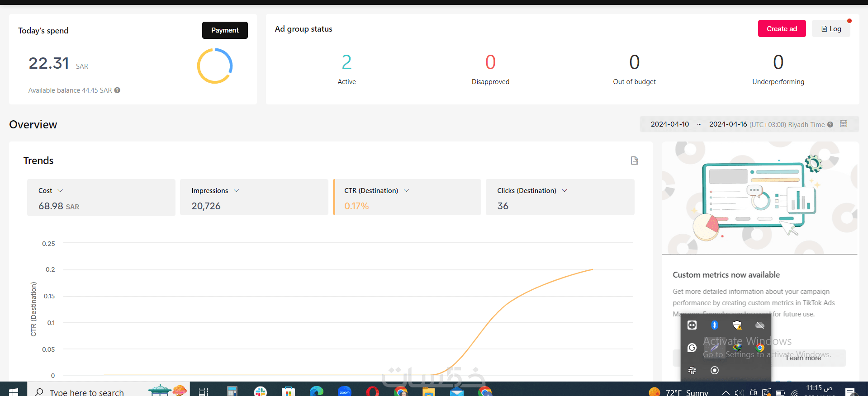
Task: Click help icon beside Available balance
Action: [x=117, y=90]
